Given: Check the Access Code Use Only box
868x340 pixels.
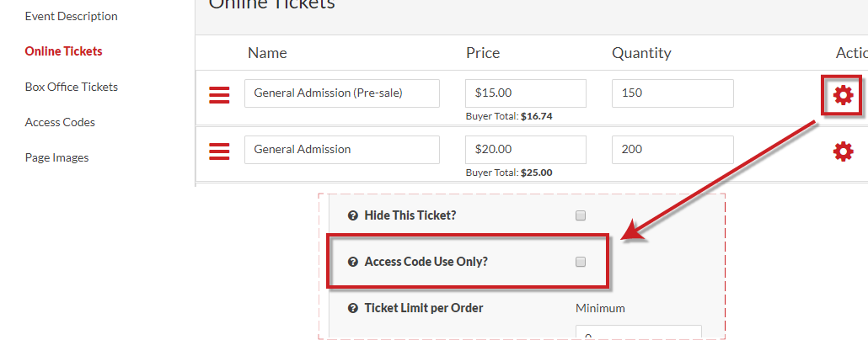Looking at the screenshot, I should point(580,262).
